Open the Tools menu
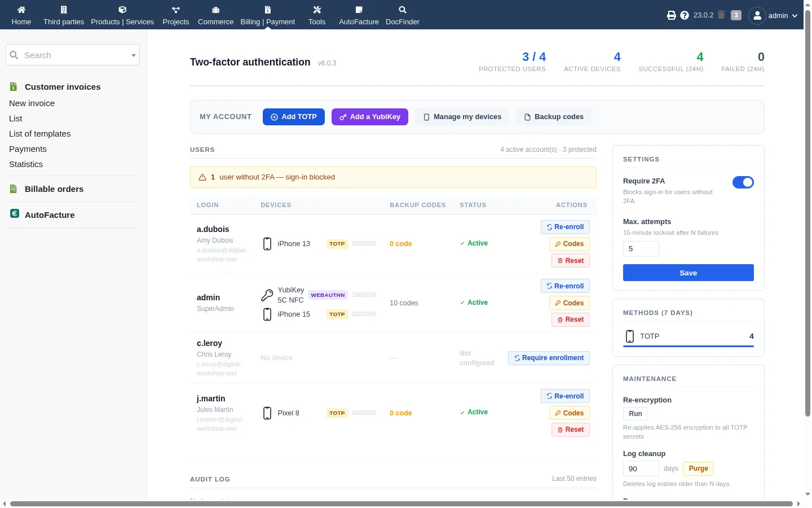 [x=317, y=15]
